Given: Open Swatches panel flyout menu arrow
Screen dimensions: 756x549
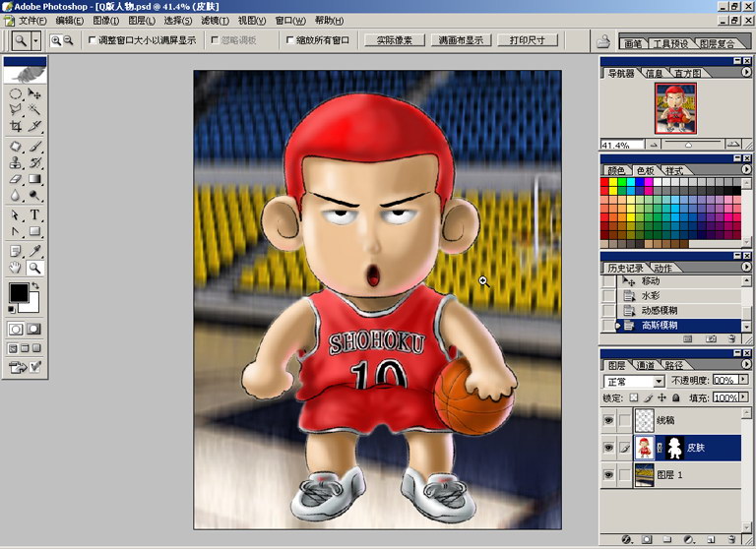Looking at the screenshot, I should 746,169.
